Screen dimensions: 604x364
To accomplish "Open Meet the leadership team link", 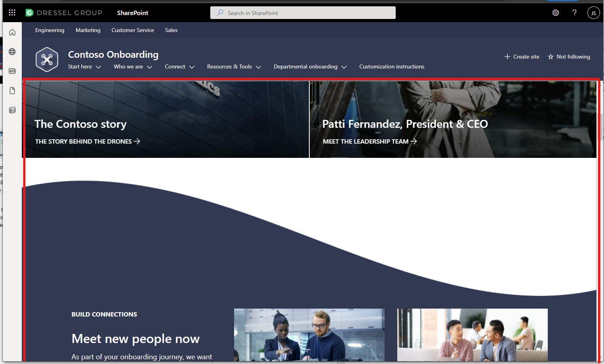I will [370, 141].
